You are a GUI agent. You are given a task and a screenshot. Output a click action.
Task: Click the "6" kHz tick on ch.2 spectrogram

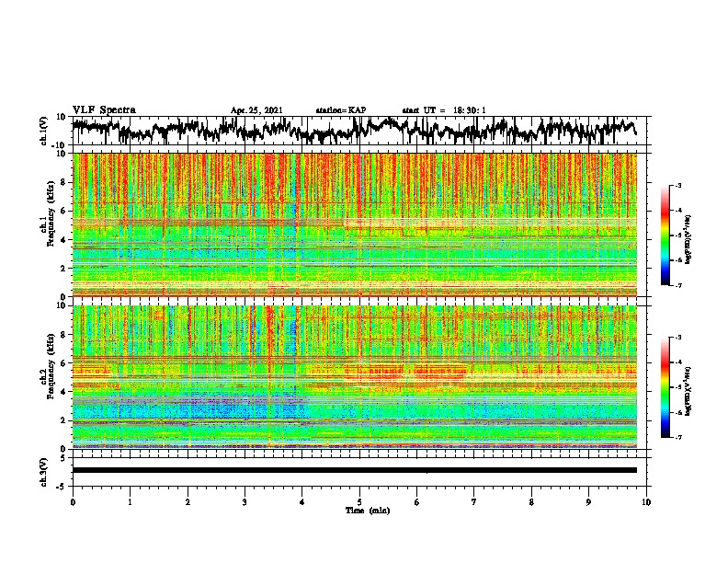point(64,363)
